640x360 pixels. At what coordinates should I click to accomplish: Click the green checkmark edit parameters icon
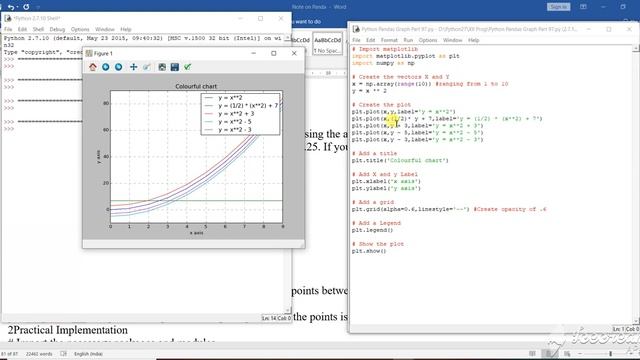pos(187,67)
